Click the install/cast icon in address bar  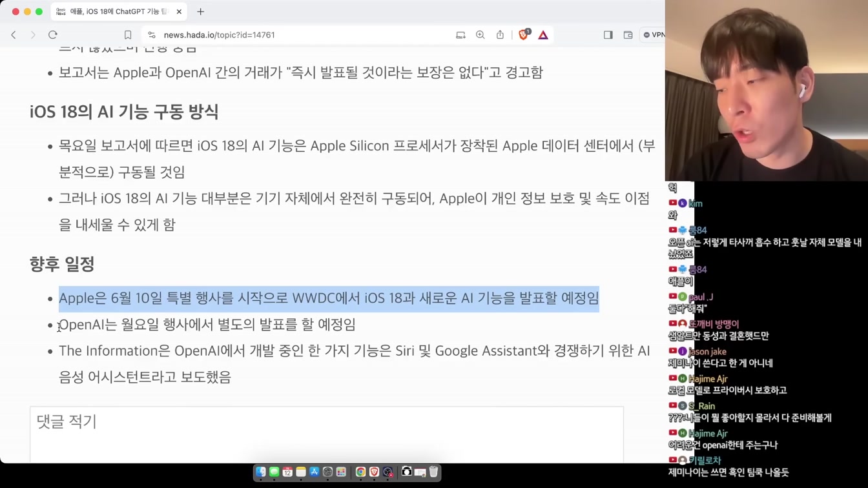[460, 35]
